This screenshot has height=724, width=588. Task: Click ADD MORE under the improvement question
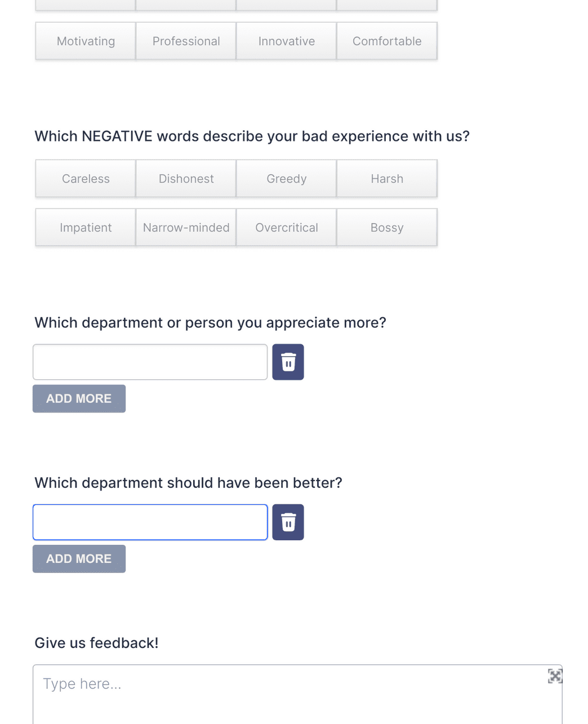point(79,558)
